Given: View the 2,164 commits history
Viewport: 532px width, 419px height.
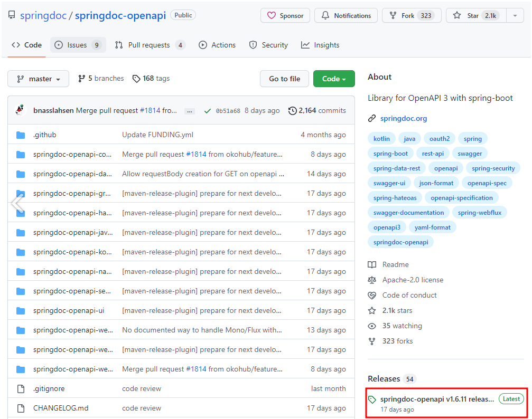Looking at the screenshot, I should pyautogui.click(x=317, y=110).
